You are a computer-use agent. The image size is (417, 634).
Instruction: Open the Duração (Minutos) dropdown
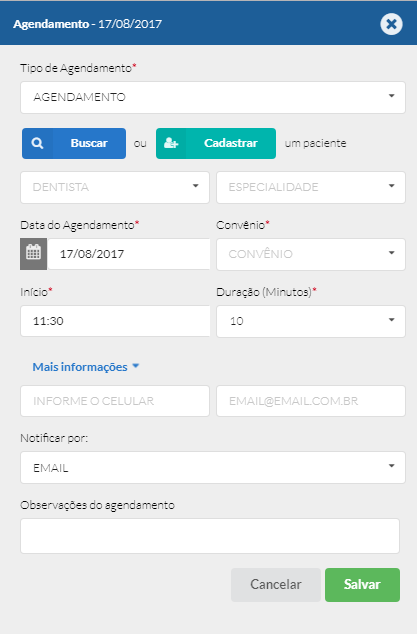[311, 321]
